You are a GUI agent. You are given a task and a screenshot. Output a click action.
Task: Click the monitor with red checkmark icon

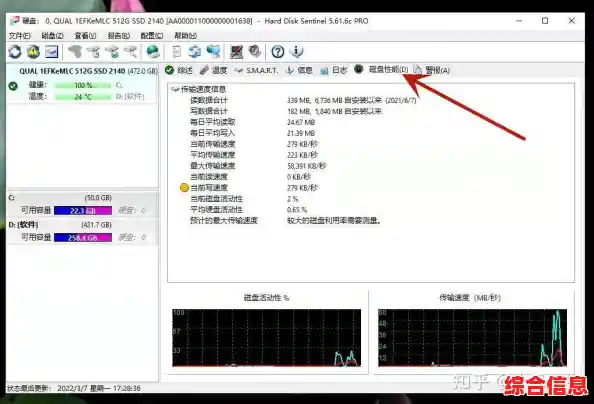click(x=236, y=52)
